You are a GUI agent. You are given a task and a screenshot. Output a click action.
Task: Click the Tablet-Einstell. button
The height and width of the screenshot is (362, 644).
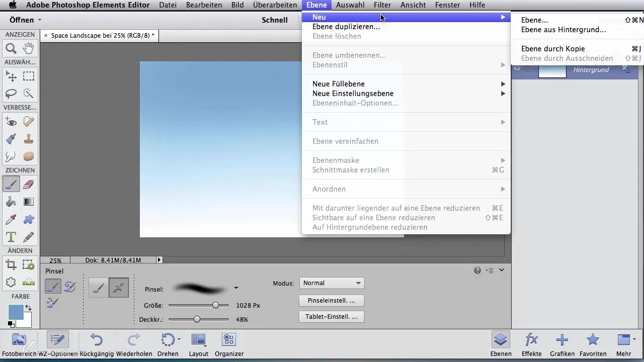pyautogui.click(x=332, y=317)
